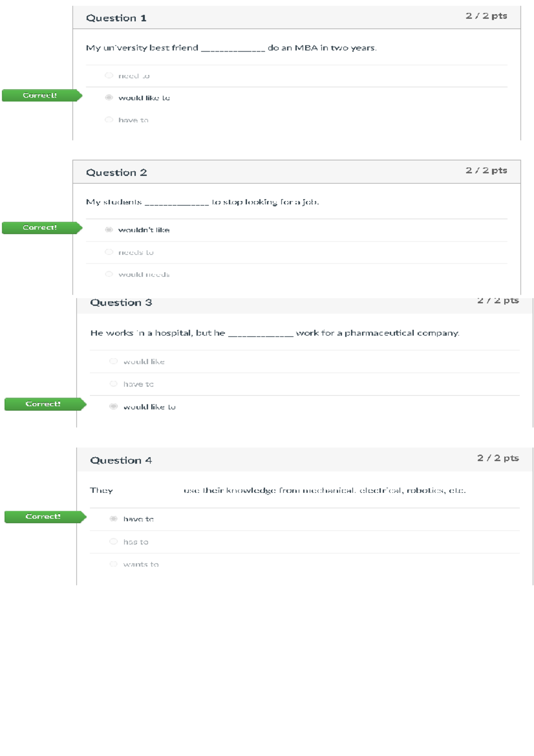534x756 pixels.
Task: Pick 'would like' option in Question 3
Action: (113, 362)
